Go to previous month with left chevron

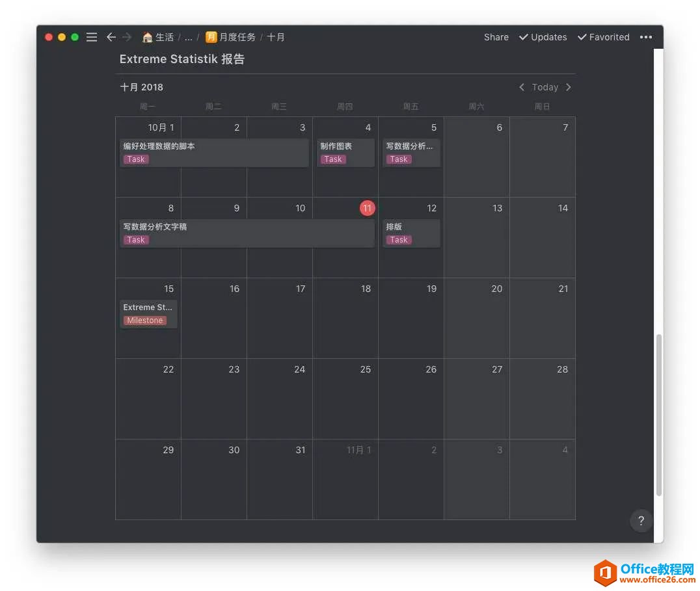[x=522, y=87]
